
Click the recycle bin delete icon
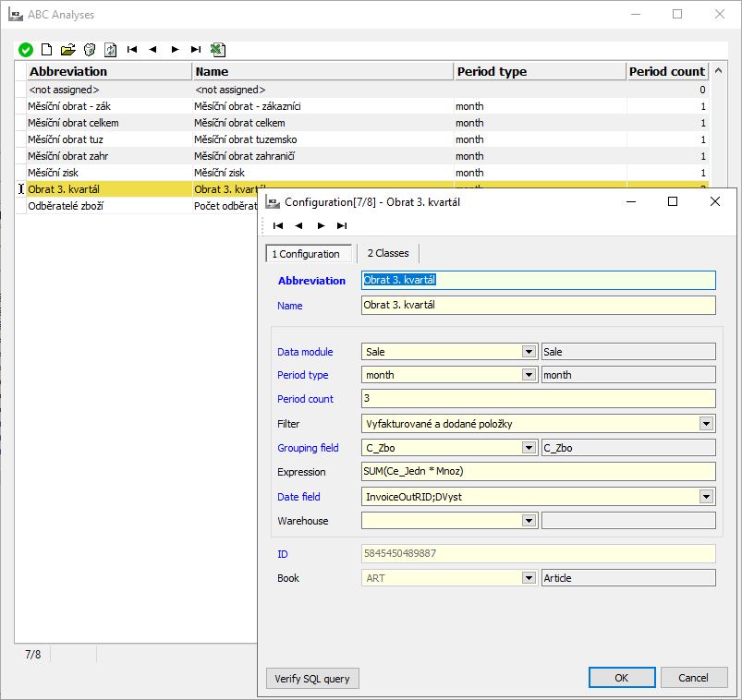(x=90, y=50)
